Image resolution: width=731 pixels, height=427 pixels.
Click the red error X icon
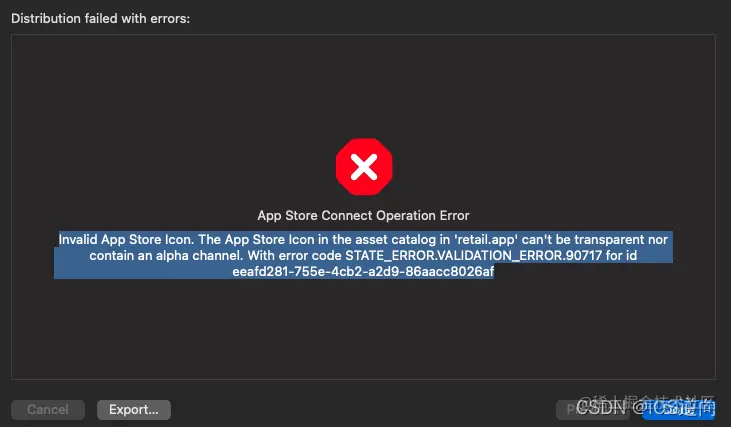[x=364, y=167]
